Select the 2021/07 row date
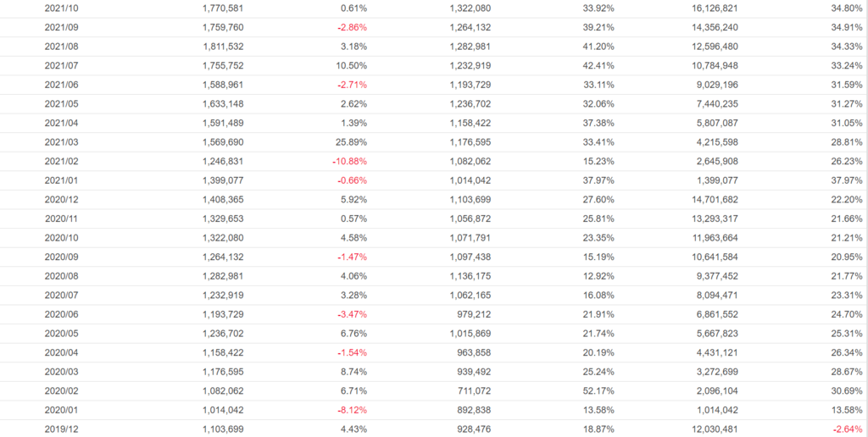Viewport: 868px width, 437px height. (61, 66)
